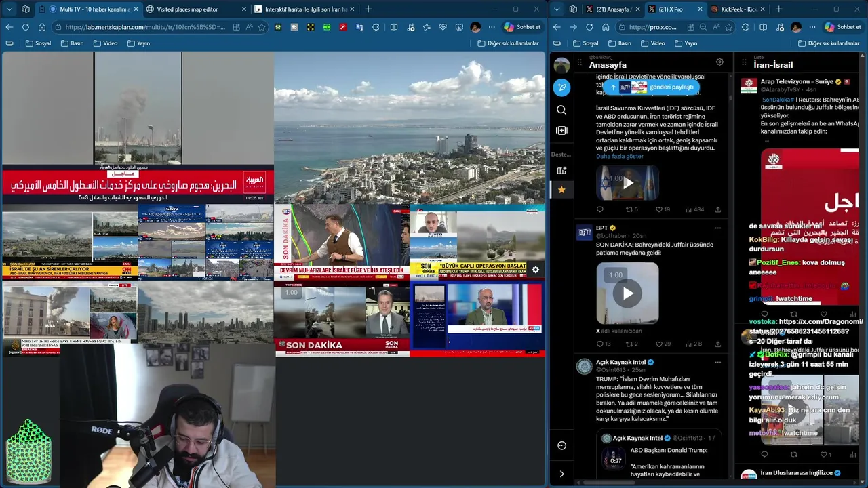Screen dimensions: 868x488
Task: Open tab list dropdown in left browser
Action: (x=9, y=9)
